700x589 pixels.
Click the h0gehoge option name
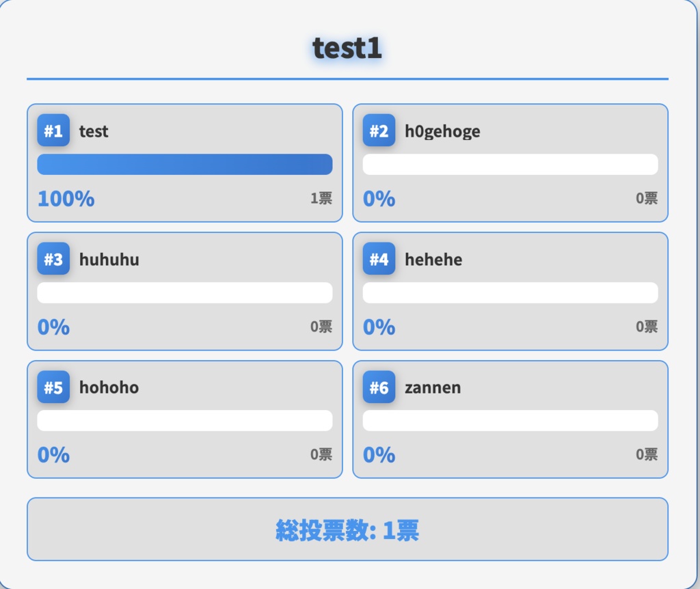pyautogui.click(x=442, y=131)
